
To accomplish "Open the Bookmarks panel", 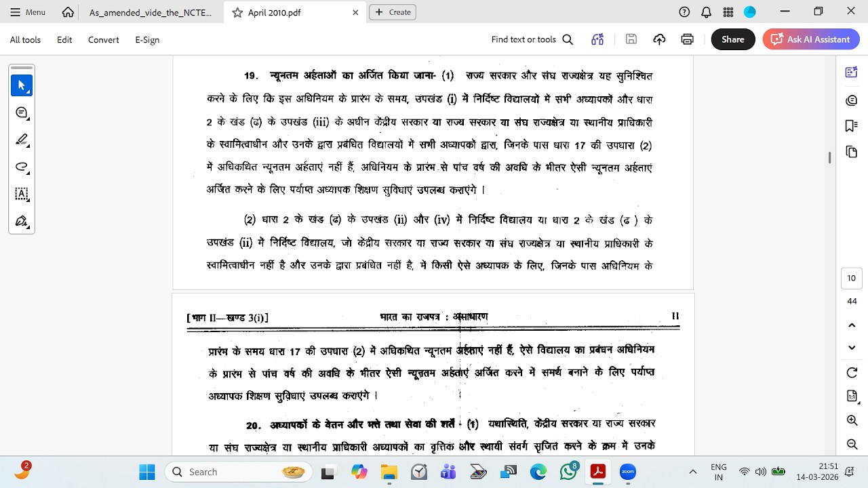I will [x=852, y=125].
